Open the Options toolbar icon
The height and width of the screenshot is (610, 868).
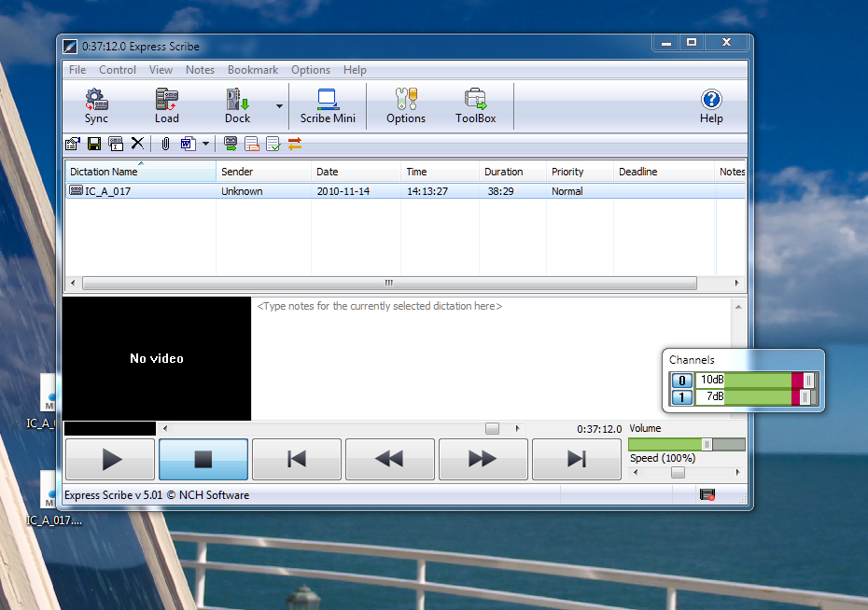[x=406, y=106]
